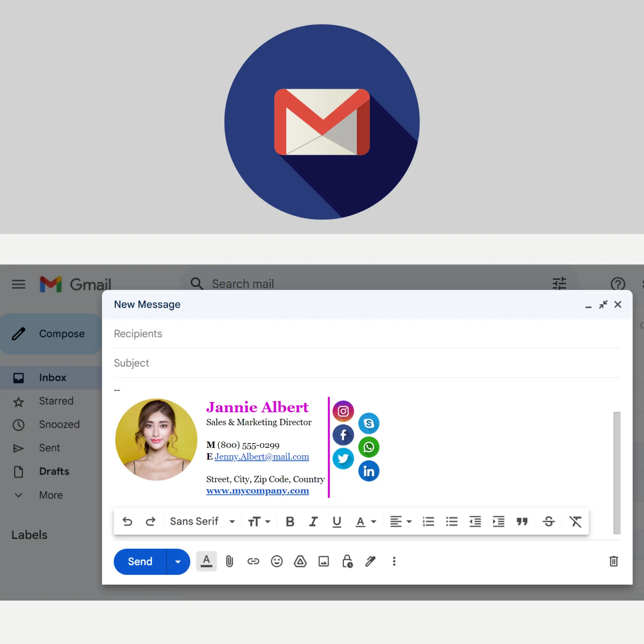The width and height of the screenshot is (644, 644).
Task: Open the www.mycompany.com signature link
Action: coord(257,491)
